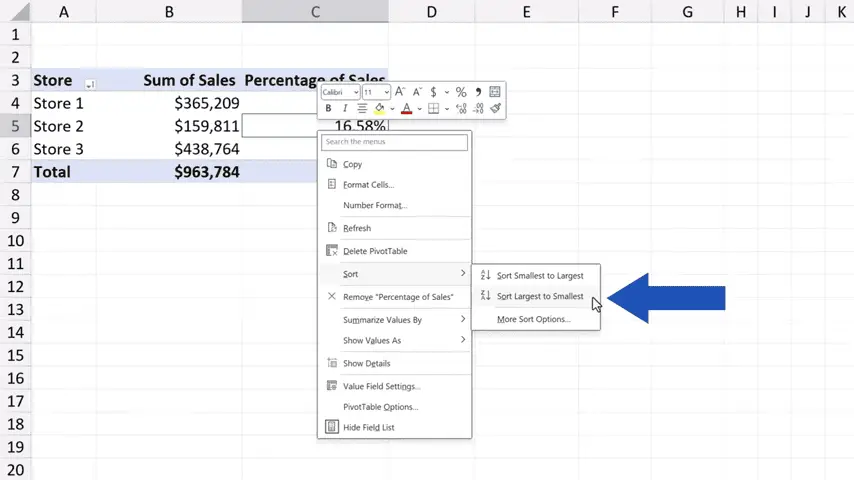Toggle bold in the mini toolbar
Viewport: 854px width, 480px height.
[x=328, y=108]
